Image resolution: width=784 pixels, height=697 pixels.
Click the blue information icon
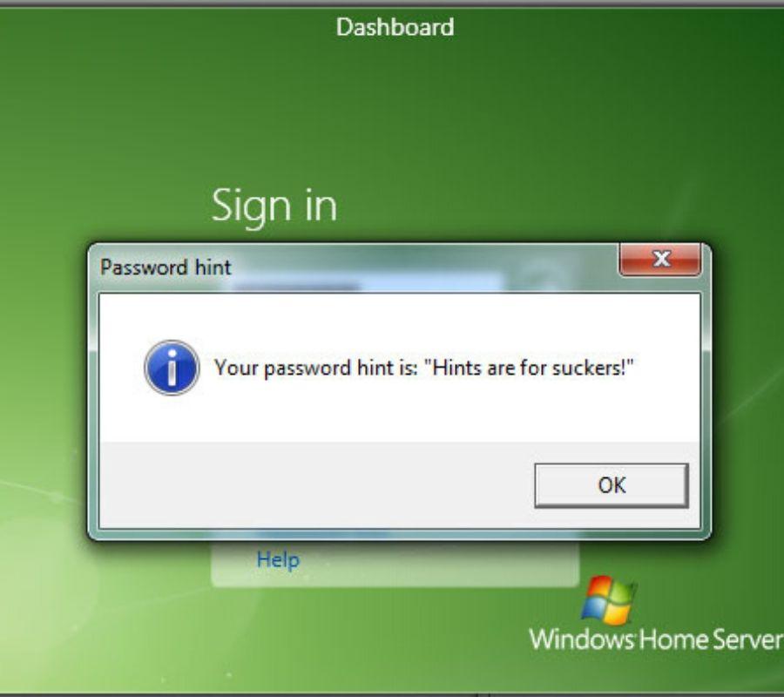(x=172, y=368)
